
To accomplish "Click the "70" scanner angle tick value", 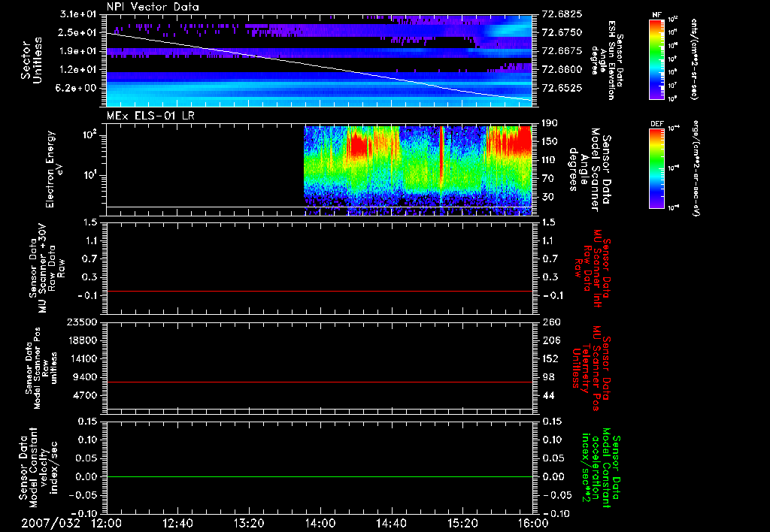I will pyautogui.click(x=547, y=179).
